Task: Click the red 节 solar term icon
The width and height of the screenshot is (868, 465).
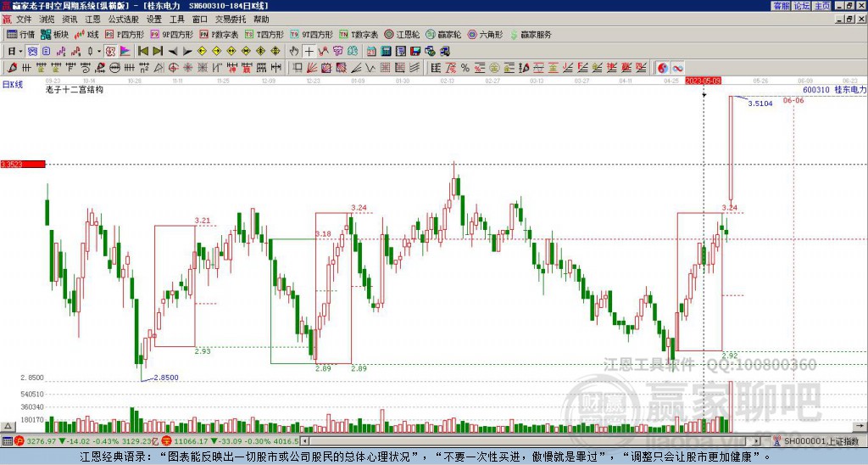Action: coord(337,52)
